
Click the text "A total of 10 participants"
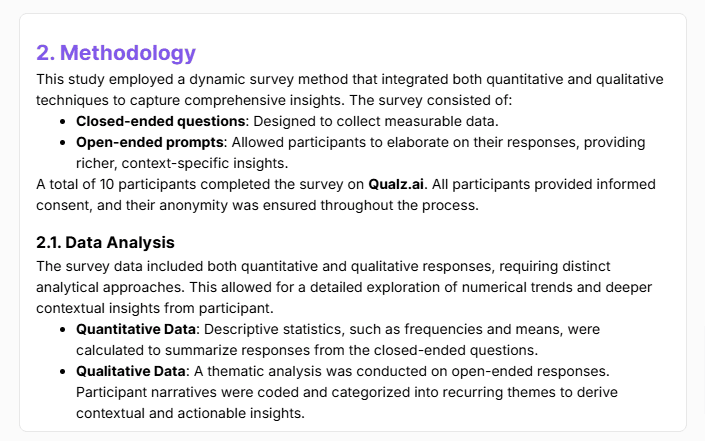120,185
